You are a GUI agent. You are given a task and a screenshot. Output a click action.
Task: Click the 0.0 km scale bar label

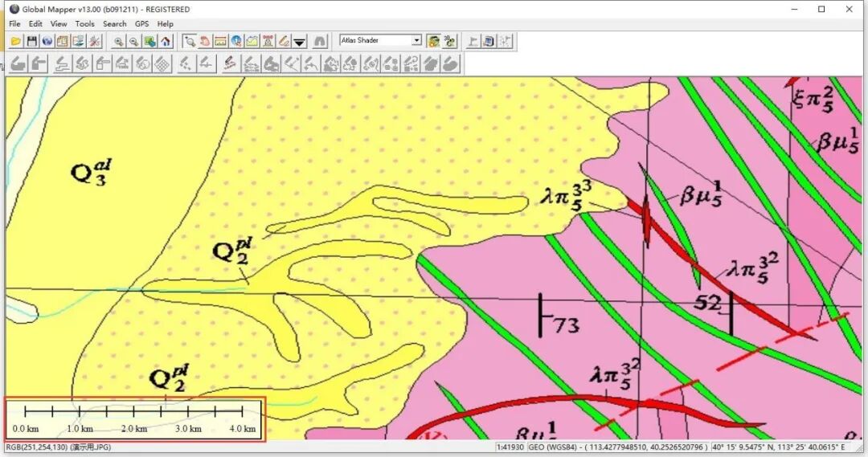pyautogui.click(x=26, y=429)
